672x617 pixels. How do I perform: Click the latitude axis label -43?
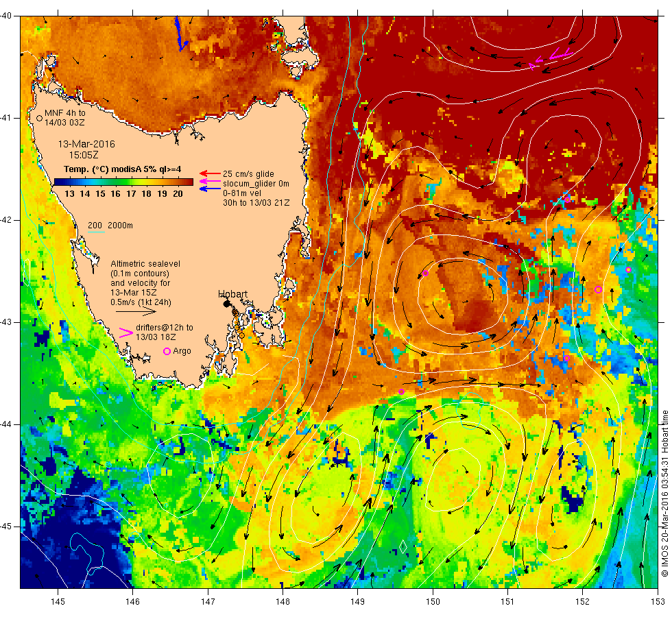6,322
